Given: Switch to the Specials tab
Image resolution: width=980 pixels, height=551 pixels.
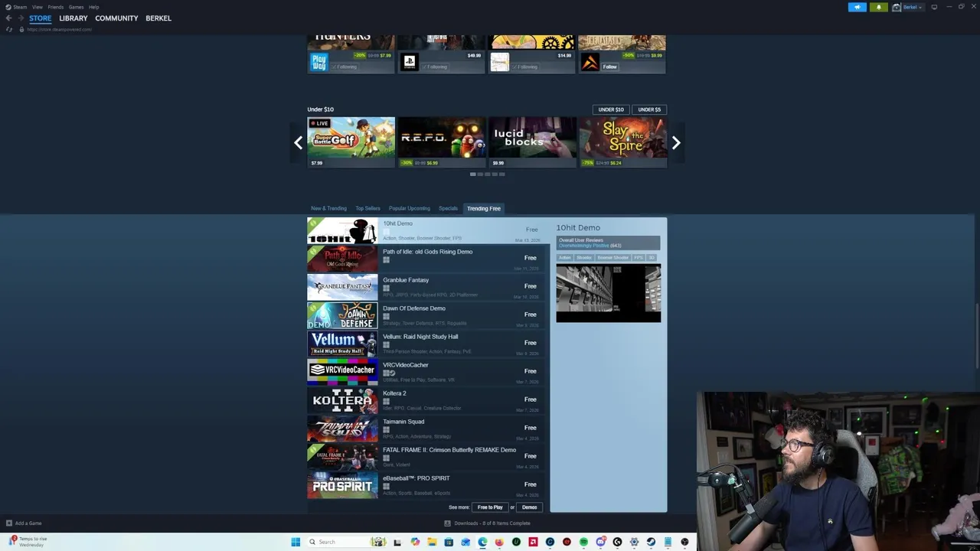Looking at the screenshot, I should click(x=448, y=208).
